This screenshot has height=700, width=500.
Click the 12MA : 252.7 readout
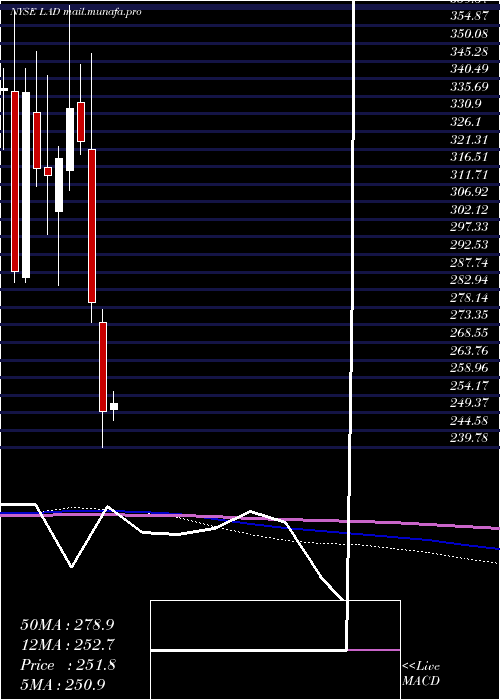pos(68,645)
